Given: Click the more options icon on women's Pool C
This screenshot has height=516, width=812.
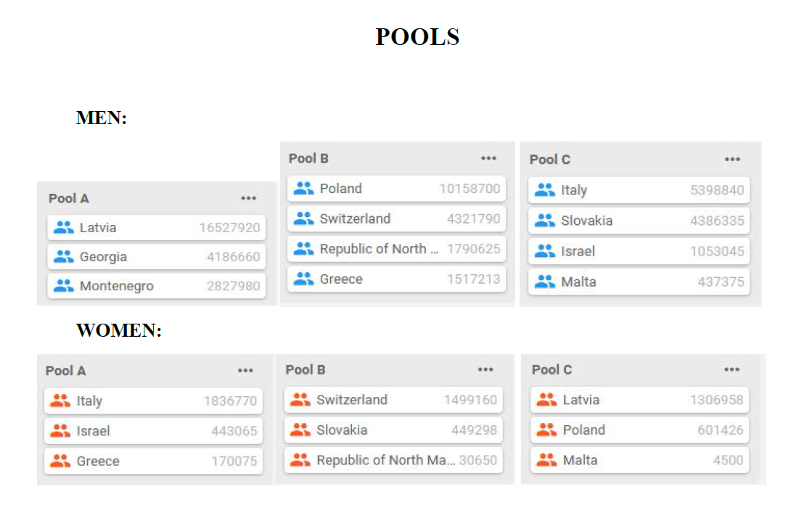Looking at the screenshot, I should click(x=731, y=369).
